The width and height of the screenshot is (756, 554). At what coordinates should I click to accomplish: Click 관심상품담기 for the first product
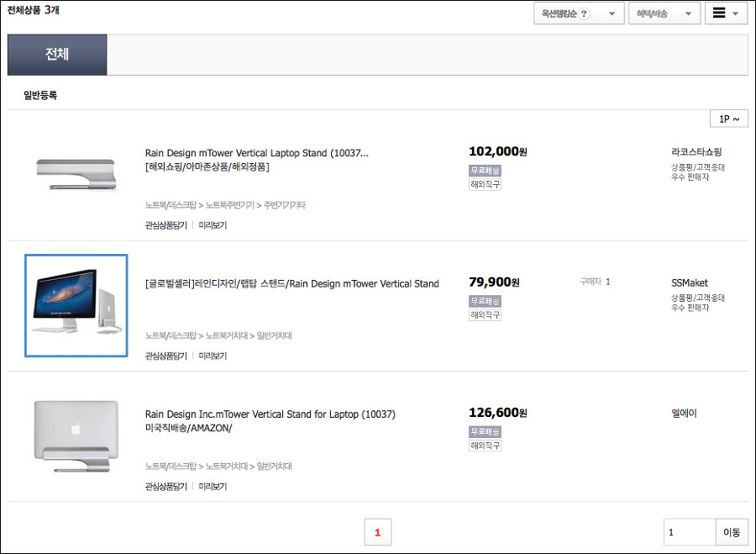click(165, 225)
